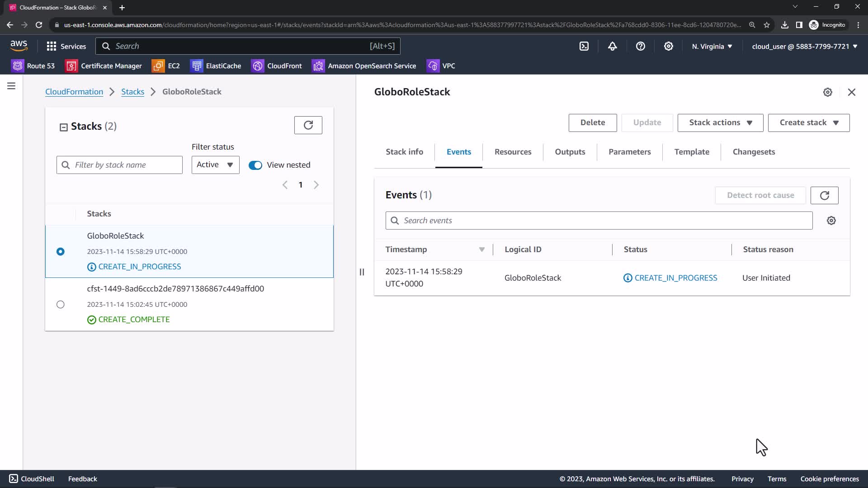Image resolution: width=868 pixels, height=488 pixels.
Task: Select the GloboRoleStack radio button
Action: coord(61,252)
